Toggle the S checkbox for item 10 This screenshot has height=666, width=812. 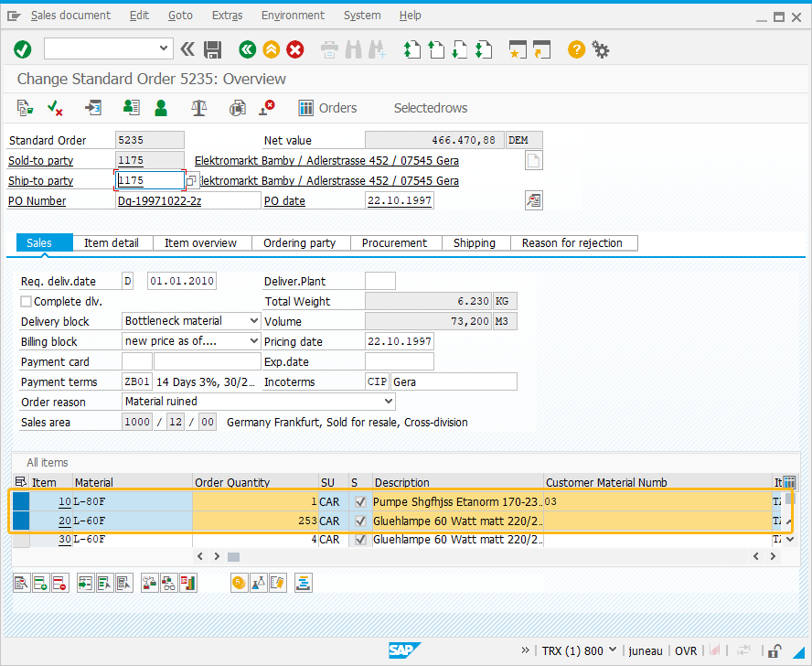click(360, 501)
